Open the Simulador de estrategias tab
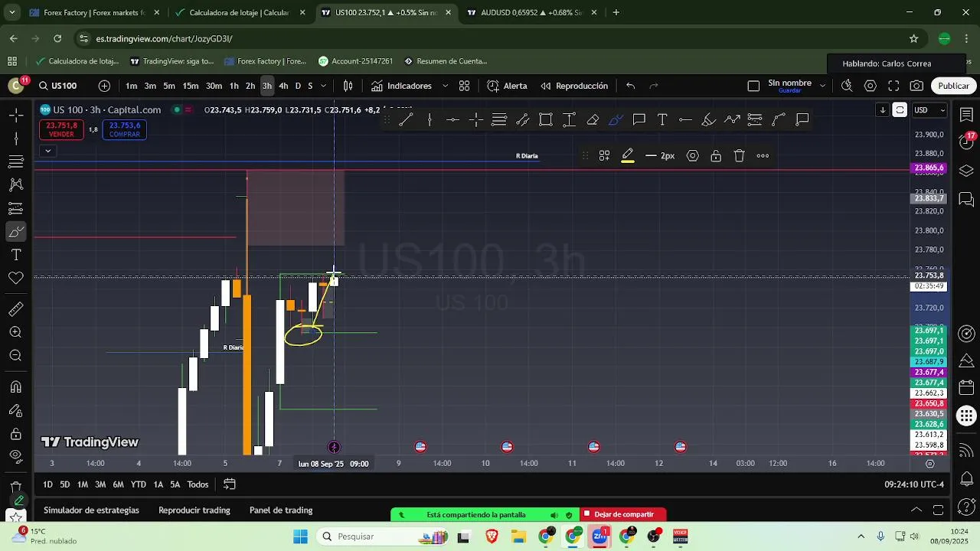Screen dimensions: 980x551 (91, 510)
